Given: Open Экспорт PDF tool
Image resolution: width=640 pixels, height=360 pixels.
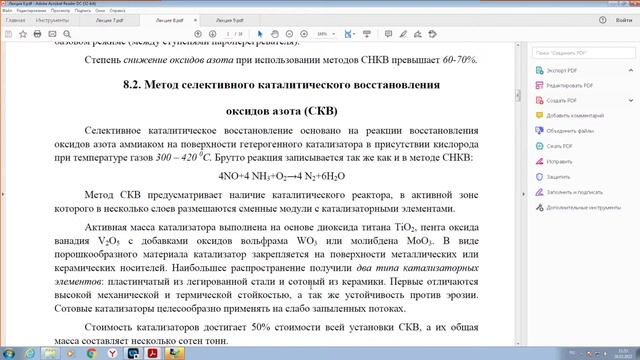Looking at the screenshot, I should click(562, 71).
